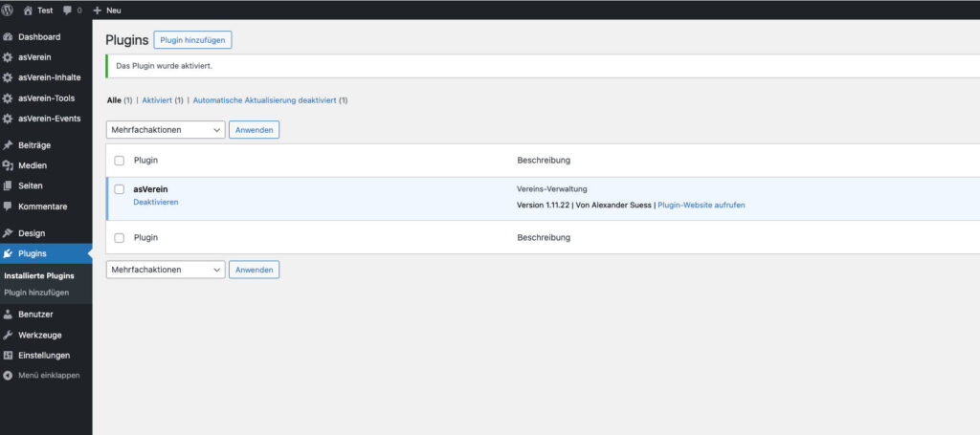Viewport: 980px width, 435px height.
Task: Open the bottom Mehrfachaktionen dropdown
Action: [x=165, y=270]
